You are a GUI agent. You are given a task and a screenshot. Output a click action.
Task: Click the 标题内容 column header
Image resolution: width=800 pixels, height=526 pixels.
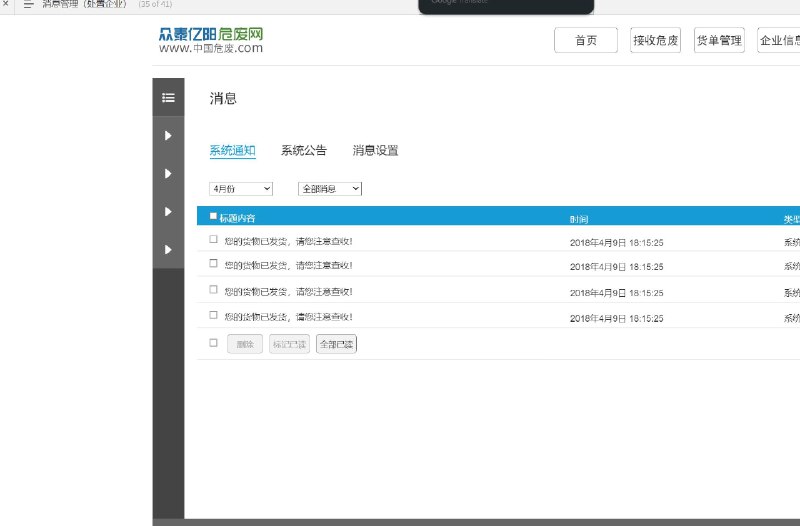coord(237,218)
